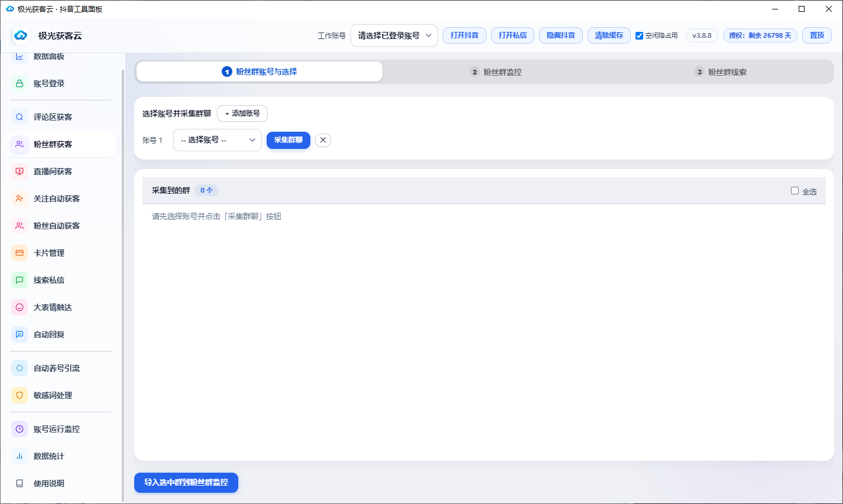Screen dimensions: 843x504
Task: Click the 0 个 group count badge
Action: pyautogui.click(x=206, y=190)
